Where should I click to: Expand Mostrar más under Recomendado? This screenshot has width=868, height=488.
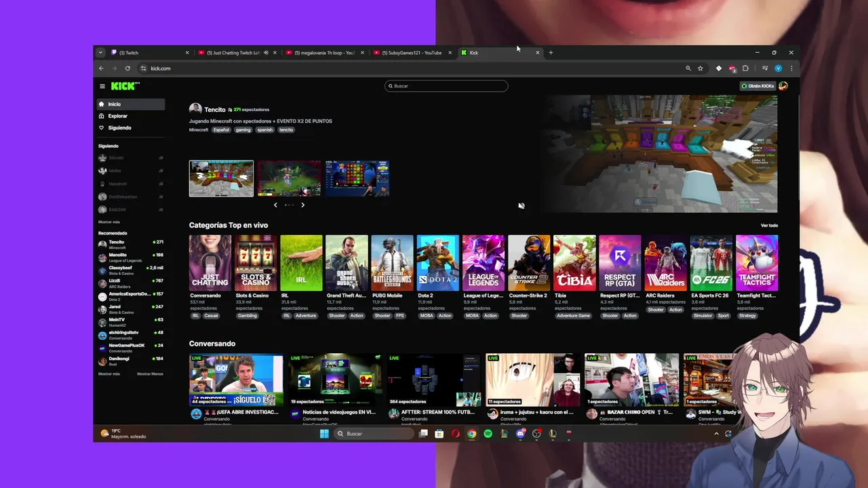click(109, 374)
